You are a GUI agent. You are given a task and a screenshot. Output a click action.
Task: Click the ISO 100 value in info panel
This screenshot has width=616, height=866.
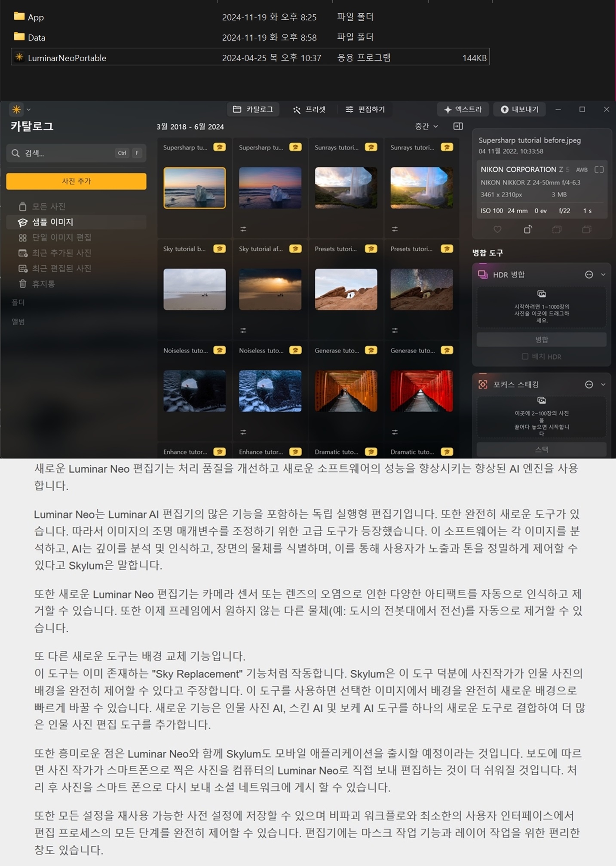(x=492, y=211)
